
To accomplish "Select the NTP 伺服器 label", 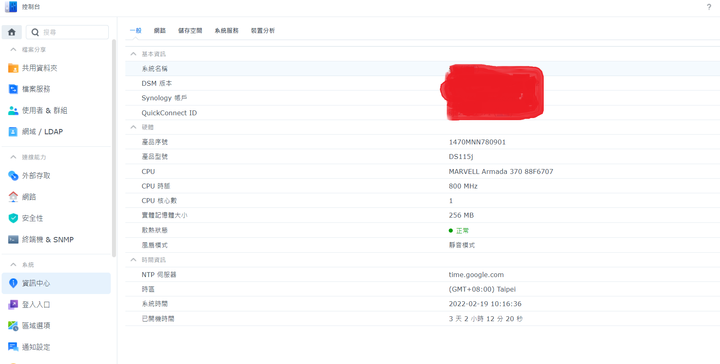I will tap(159, 274).
